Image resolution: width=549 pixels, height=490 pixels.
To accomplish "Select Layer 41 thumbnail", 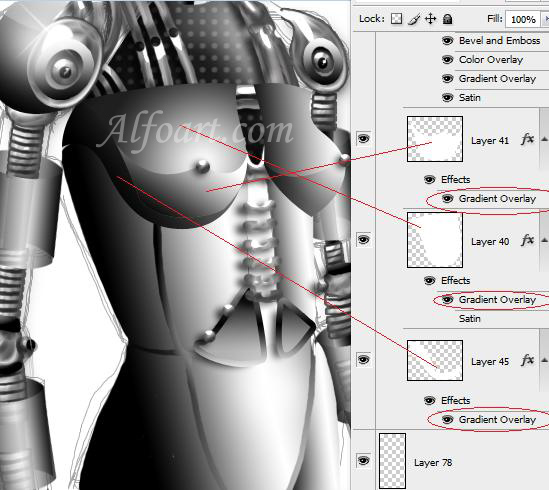I will click(435, 139).
